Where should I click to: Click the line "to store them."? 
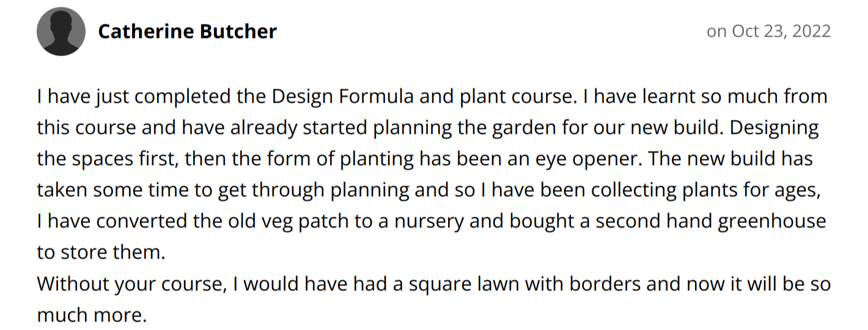click(101, 253)
